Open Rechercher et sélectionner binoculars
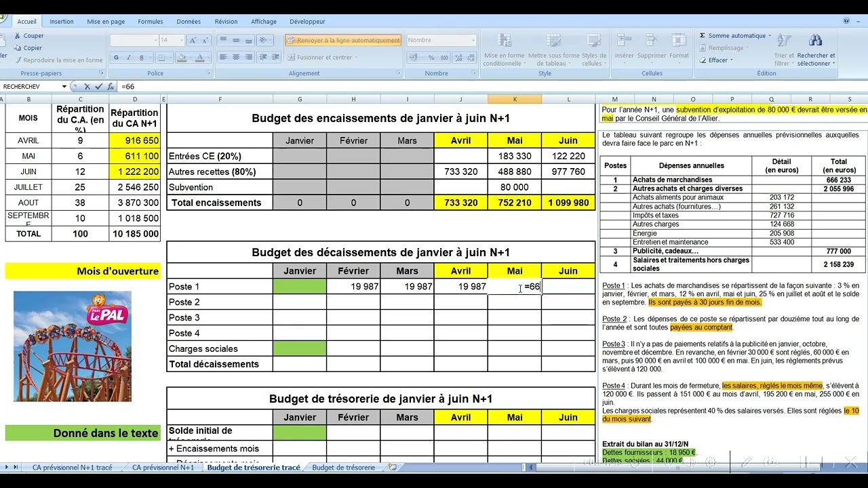 click(x=816, y=49)
